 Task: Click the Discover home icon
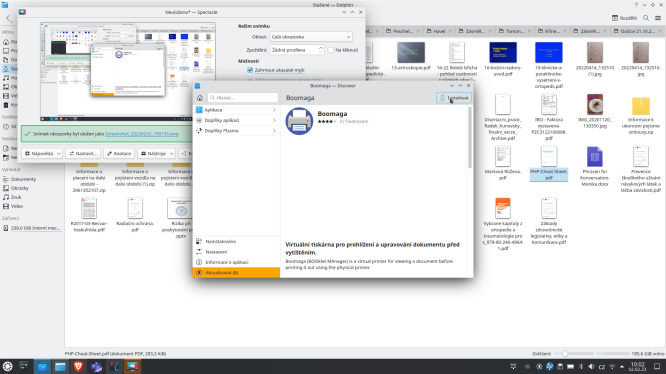(x=200, y=98)
